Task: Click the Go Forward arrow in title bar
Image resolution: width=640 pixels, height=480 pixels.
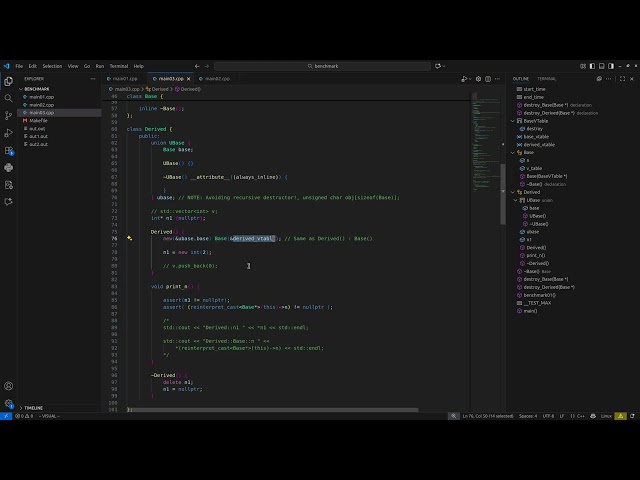Action: pyautogui.click(x=207, y=66)
